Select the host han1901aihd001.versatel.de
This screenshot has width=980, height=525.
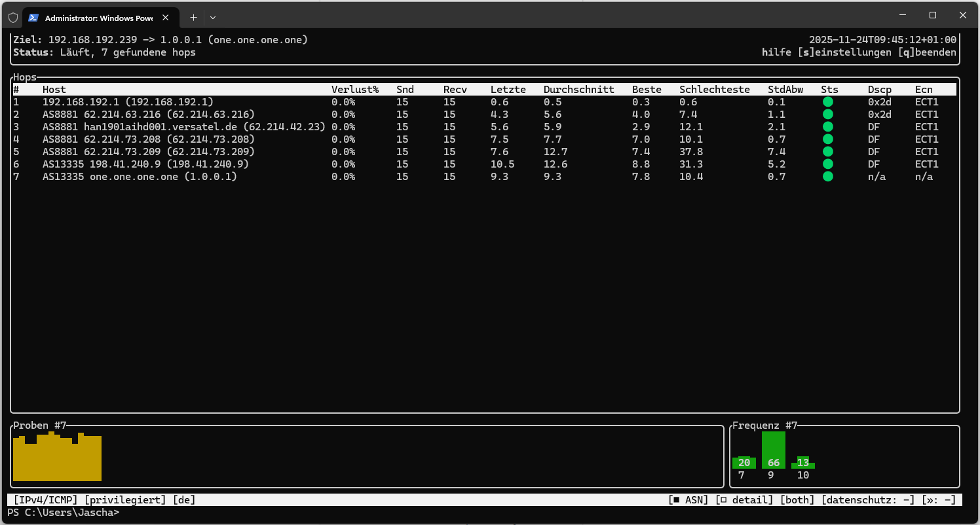click(x=184, y=127)
